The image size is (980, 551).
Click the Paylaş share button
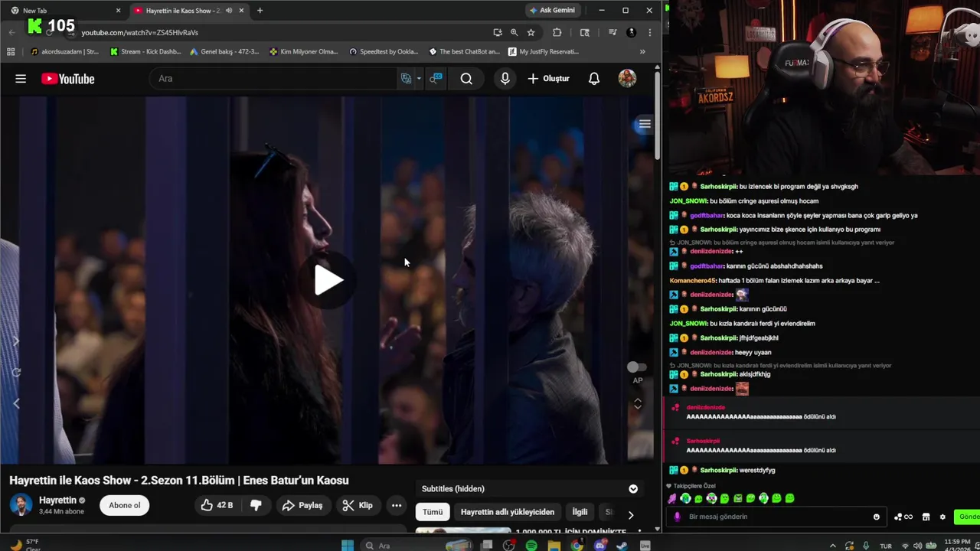point(302,505)
